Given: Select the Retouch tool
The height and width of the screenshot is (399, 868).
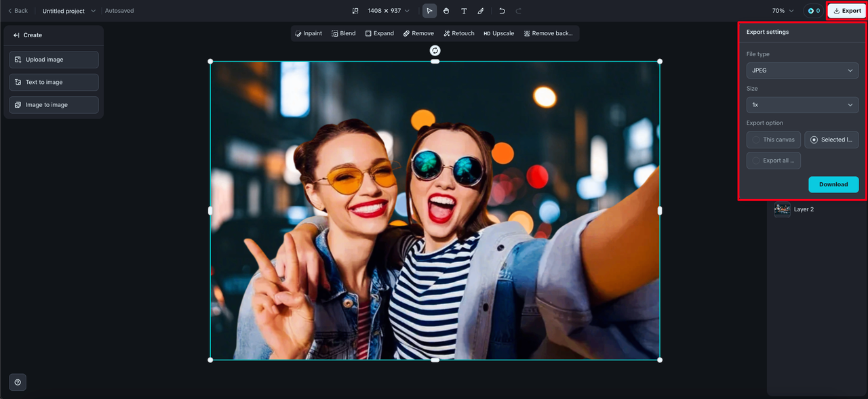Looking at the screenshot, I should coord(459,33).
